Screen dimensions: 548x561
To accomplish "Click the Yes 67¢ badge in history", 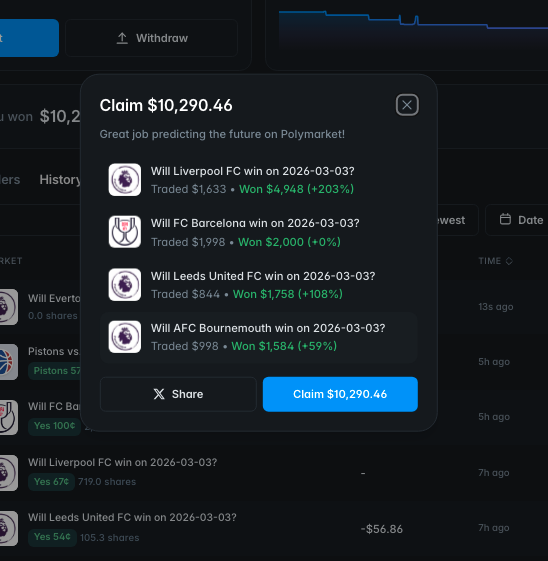I will pyautogui.click(x=51, y=482).
